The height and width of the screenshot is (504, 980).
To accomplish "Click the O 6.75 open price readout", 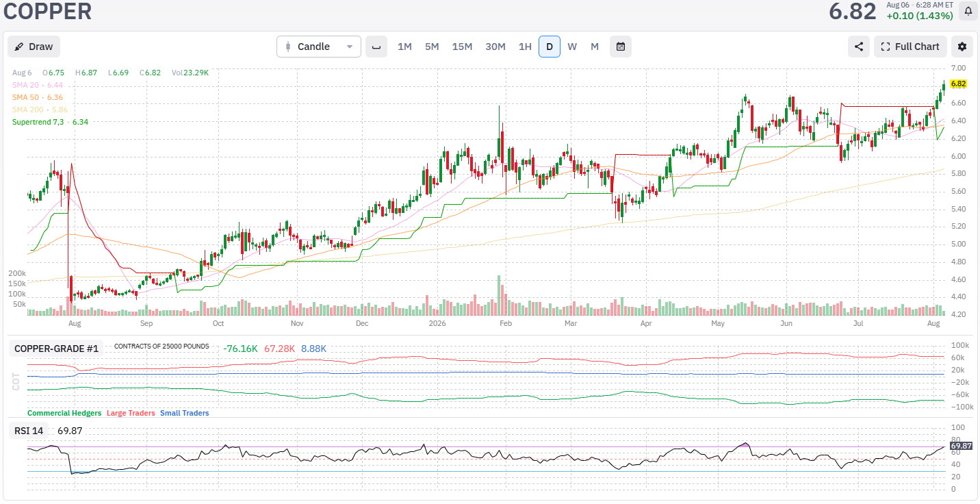I will point(53,73).
